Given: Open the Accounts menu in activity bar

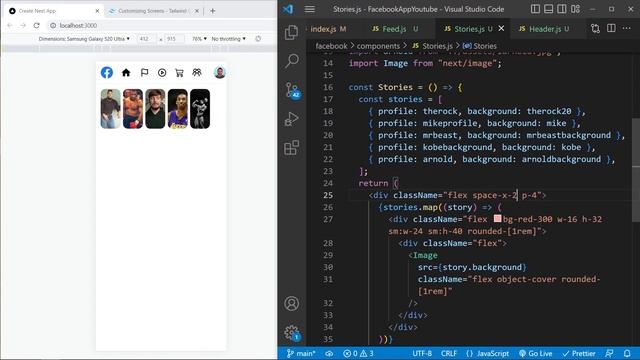Looking at the screenshot, I should coord(291,304).
